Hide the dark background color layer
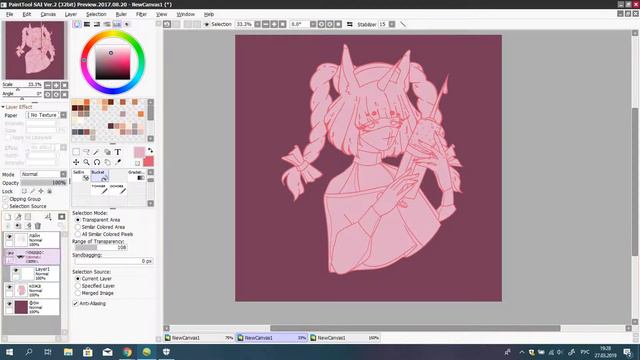The height and width of the screenshot is (360, 640). click(9, 304)
